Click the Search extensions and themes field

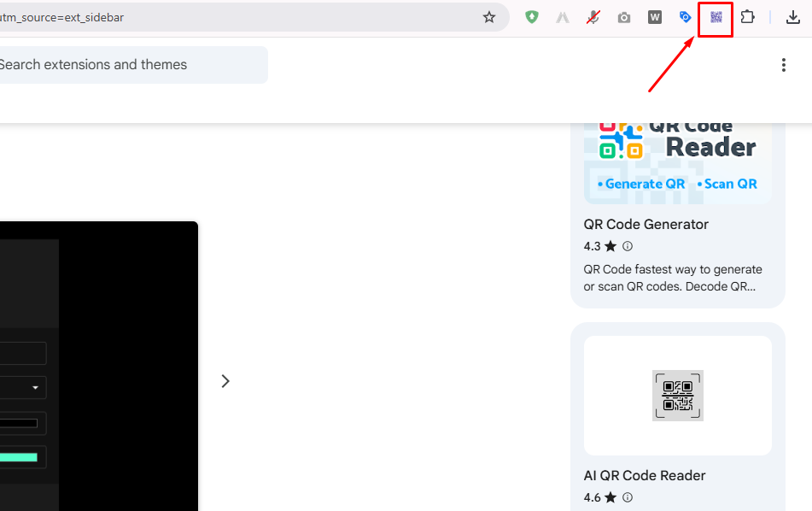click(133, 65)
